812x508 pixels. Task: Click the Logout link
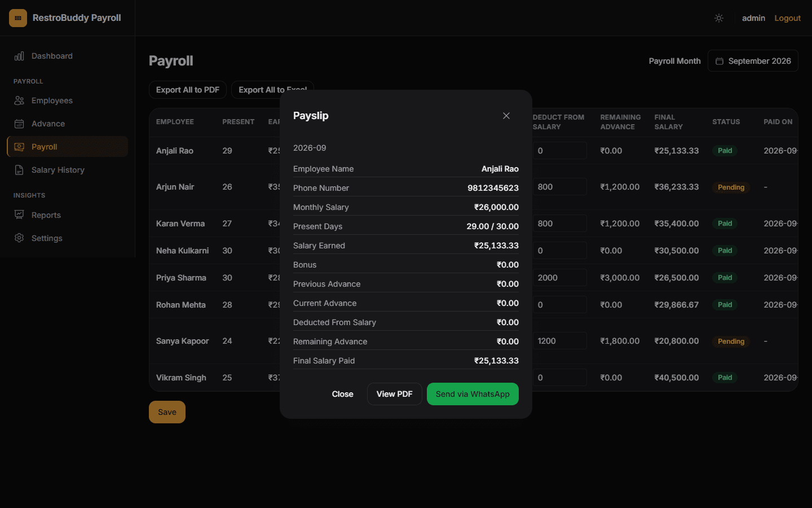click(x=787, y=18)
